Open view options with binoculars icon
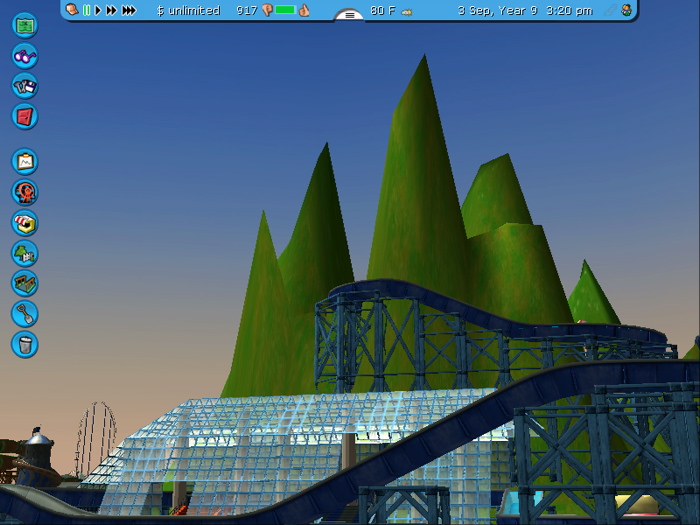This screenshot has width=700, height=525. pyautogui.click(x=25, y=56)
